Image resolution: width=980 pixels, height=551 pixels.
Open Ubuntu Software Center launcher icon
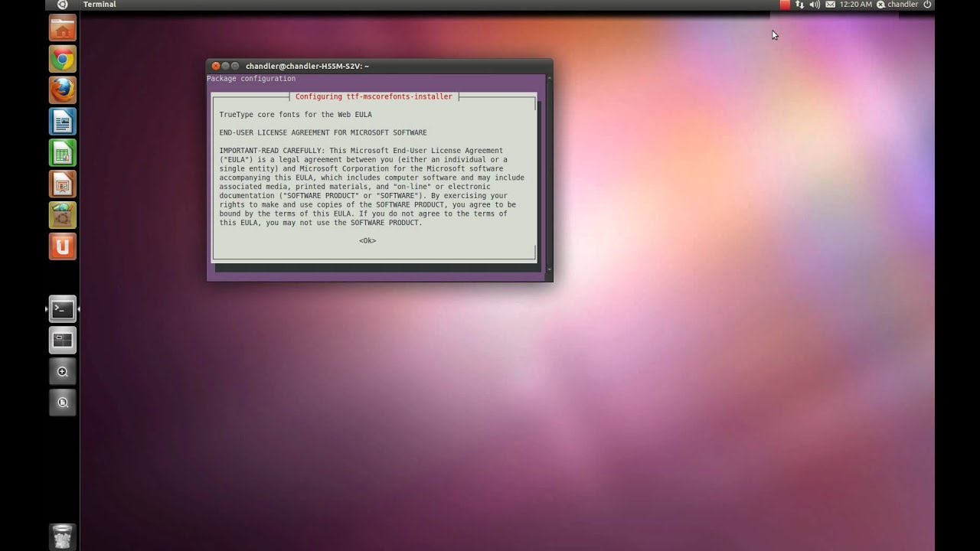coord(63,215)
